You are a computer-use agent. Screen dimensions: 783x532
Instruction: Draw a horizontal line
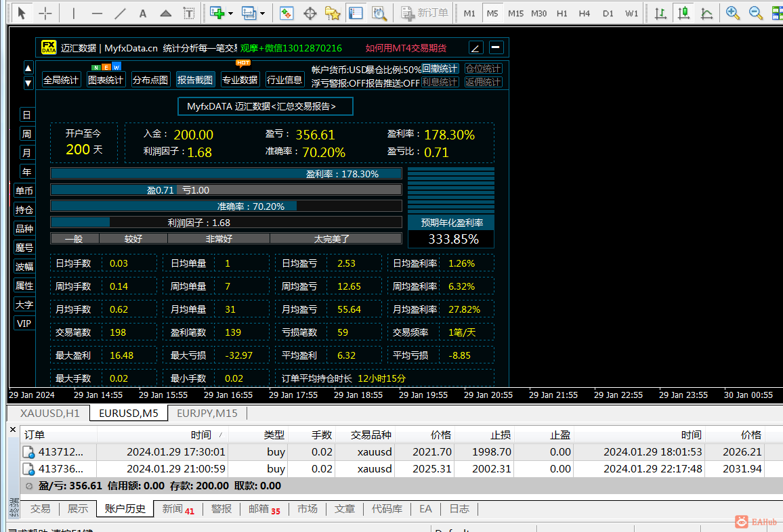pyautogui.click(x=97, y=13)
